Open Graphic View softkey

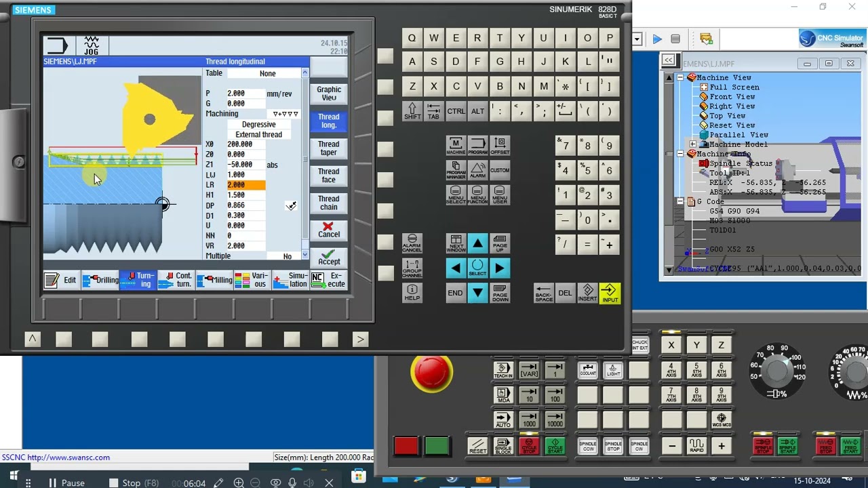click(329, 94)
